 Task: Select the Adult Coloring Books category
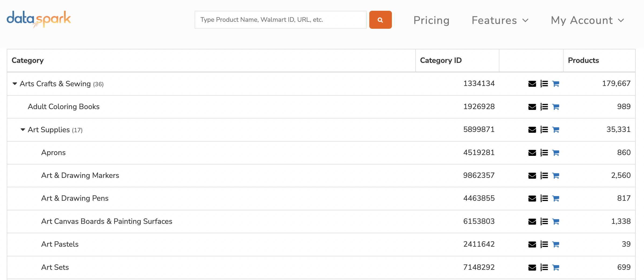64,107
